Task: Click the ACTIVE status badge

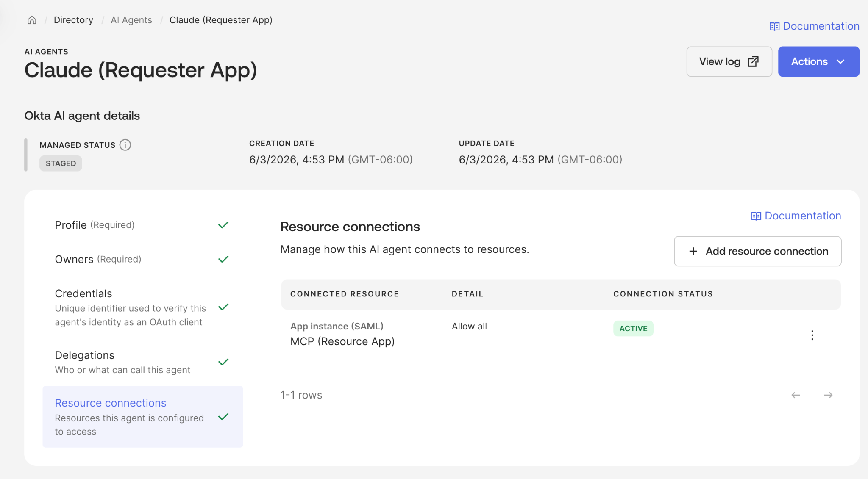Action: (633, 329)
